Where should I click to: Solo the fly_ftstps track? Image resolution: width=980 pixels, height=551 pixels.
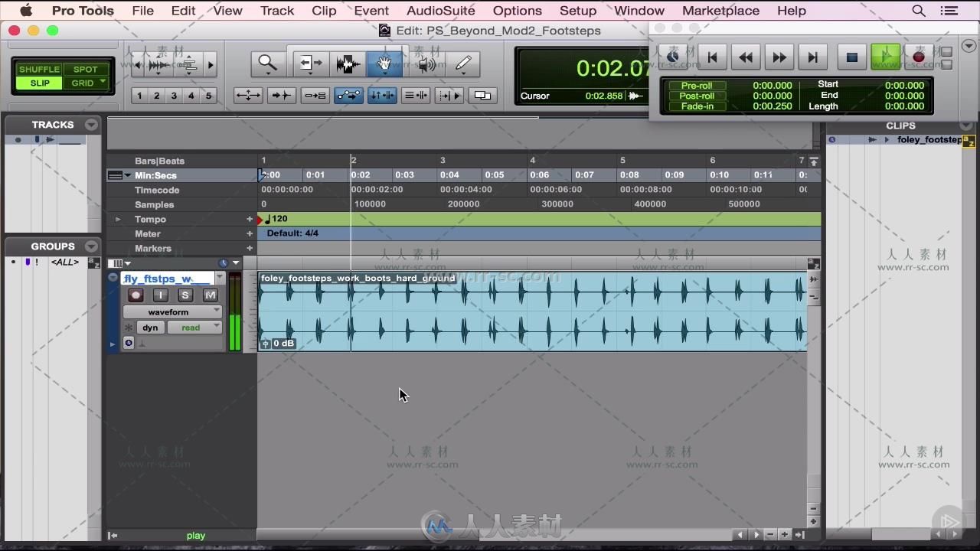[185, 295]
